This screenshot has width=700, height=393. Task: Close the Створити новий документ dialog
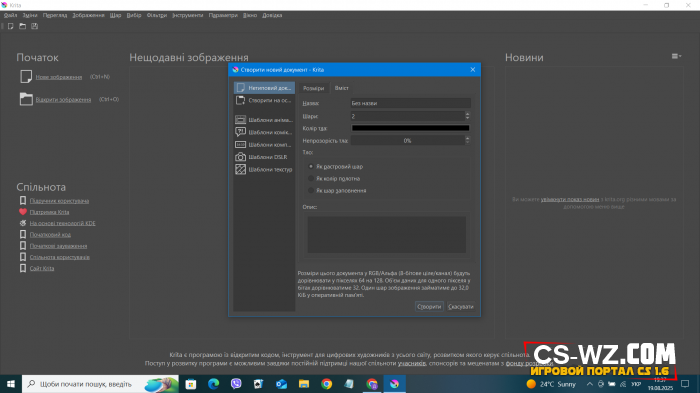click(x=473, y=70)
